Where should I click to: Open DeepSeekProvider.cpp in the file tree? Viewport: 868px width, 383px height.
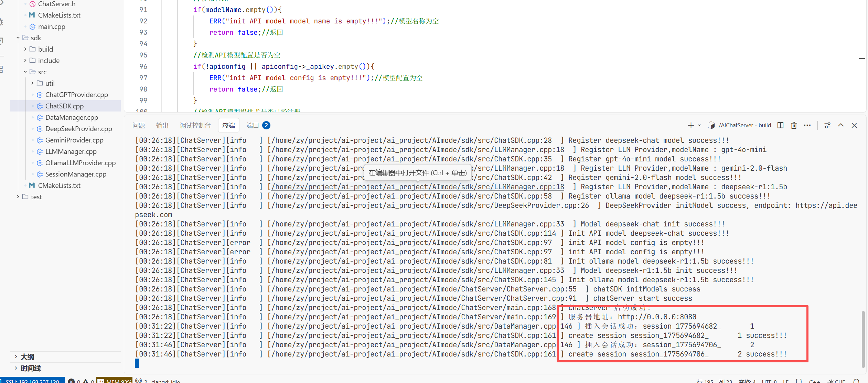tap(78, 129)
